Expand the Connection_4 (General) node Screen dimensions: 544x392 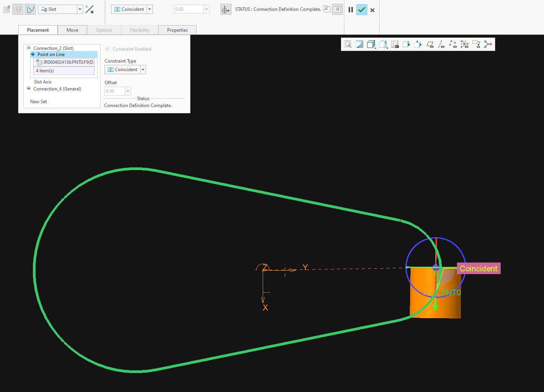[29, 89]
